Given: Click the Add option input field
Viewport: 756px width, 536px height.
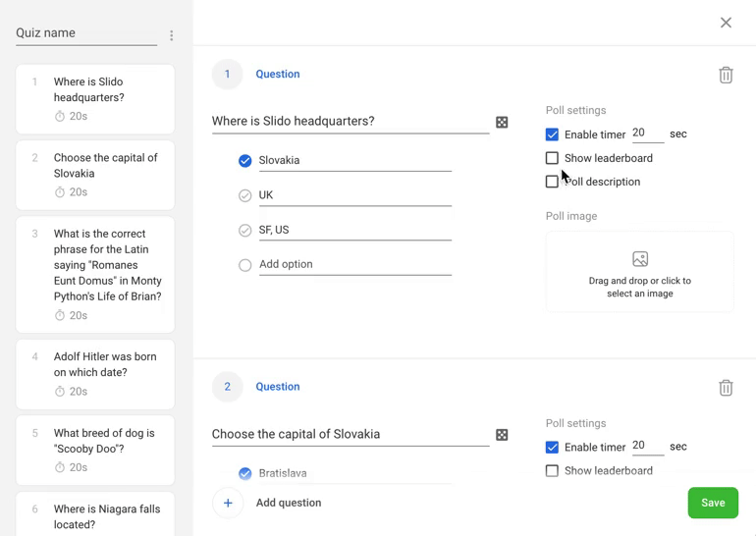Looking at the screenshot, I should point(355,264).
